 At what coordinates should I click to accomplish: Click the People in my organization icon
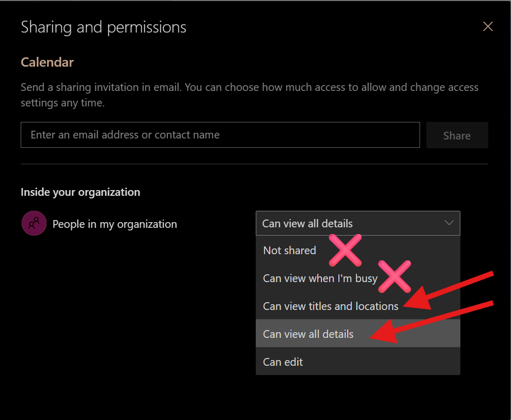tap(34, 223)
